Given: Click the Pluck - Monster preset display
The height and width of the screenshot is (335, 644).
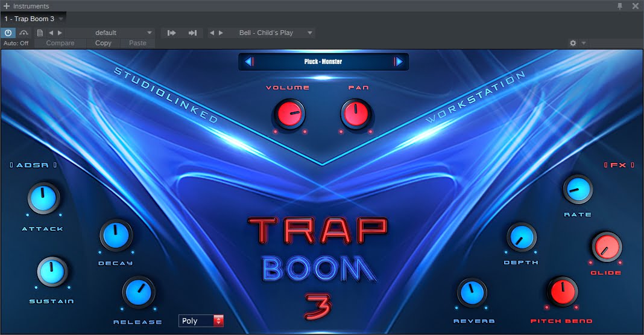Looking at the screenshot, I should [x=323, y=62].
